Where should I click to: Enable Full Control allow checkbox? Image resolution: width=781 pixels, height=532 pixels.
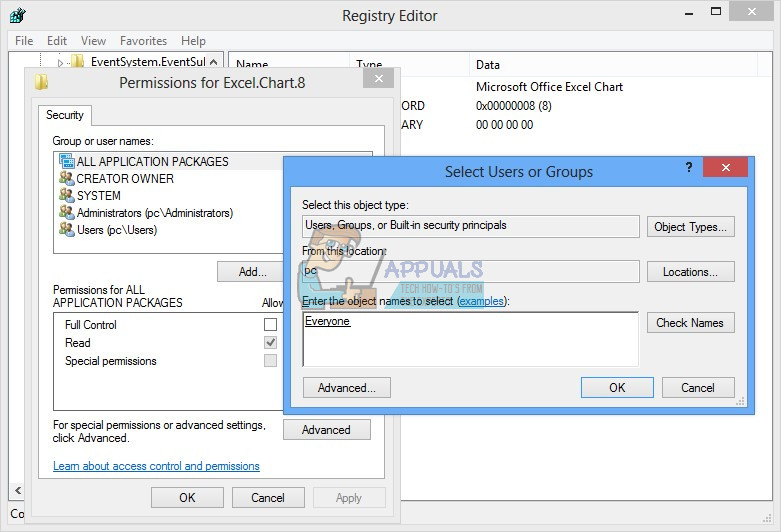pyautogui.click(x=270, y=325)
